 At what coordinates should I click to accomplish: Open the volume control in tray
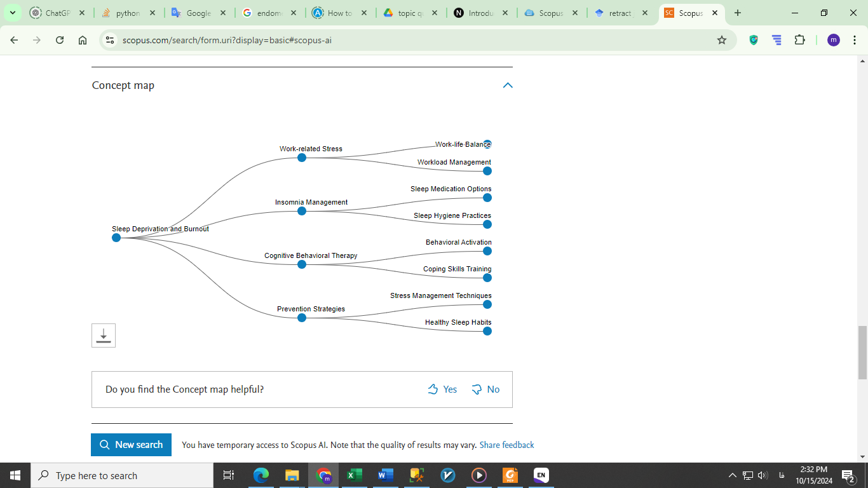pyautogui.click(x=763, y=475)
